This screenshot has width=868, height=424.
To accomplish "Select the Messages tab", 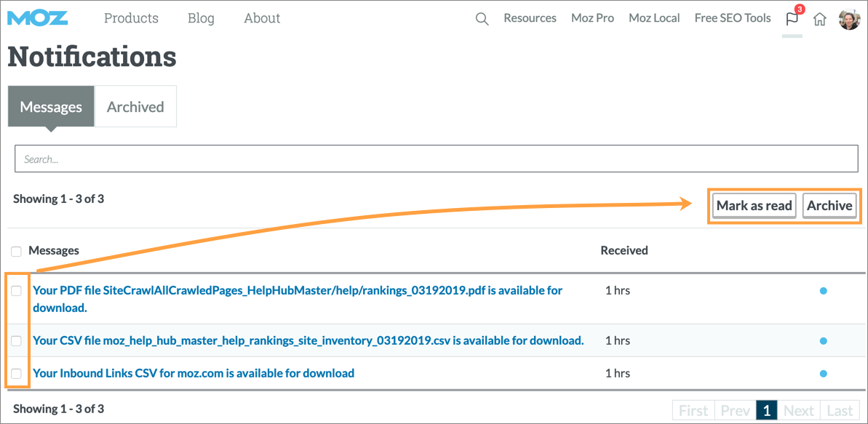I will click(51, 107).
